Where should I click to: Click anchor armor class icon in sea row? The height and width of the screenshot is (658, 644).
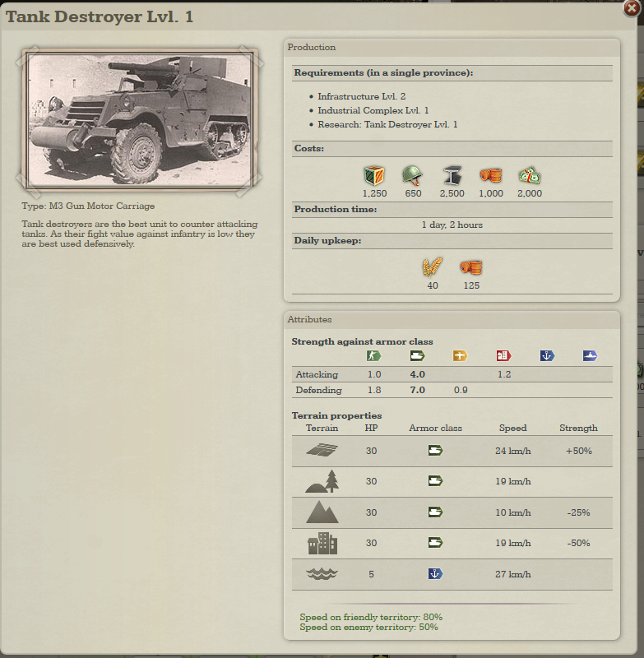pos(435,573)
